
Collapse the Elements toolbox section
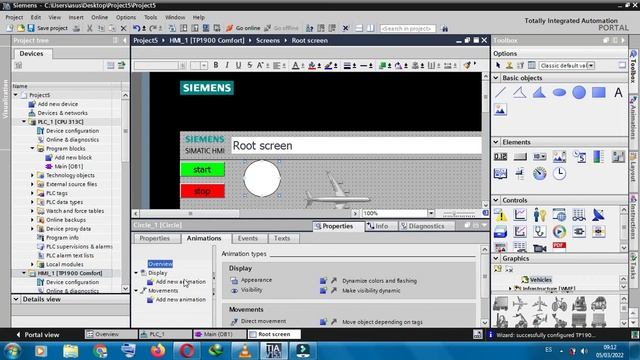496,142
